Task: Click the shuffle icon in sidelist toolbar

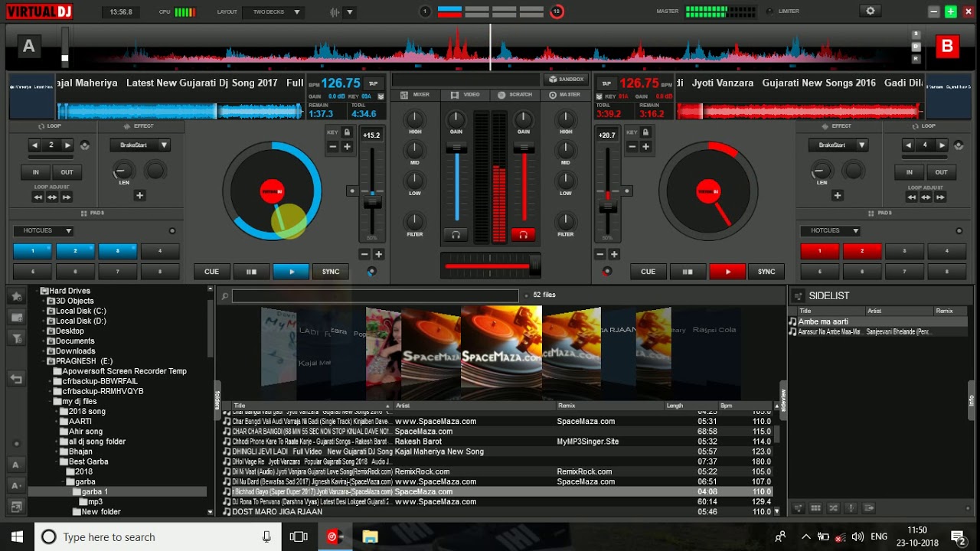Action: tap(834, 508)
